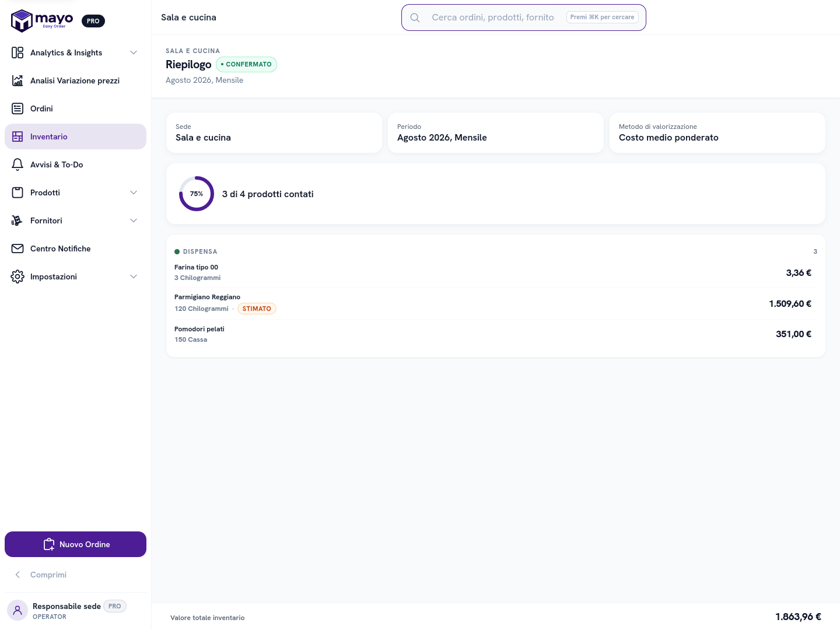Open the Avvisi & To-Do section
Image resolution: width=840 pixels, height=630 pixels.
pos(75,164)
